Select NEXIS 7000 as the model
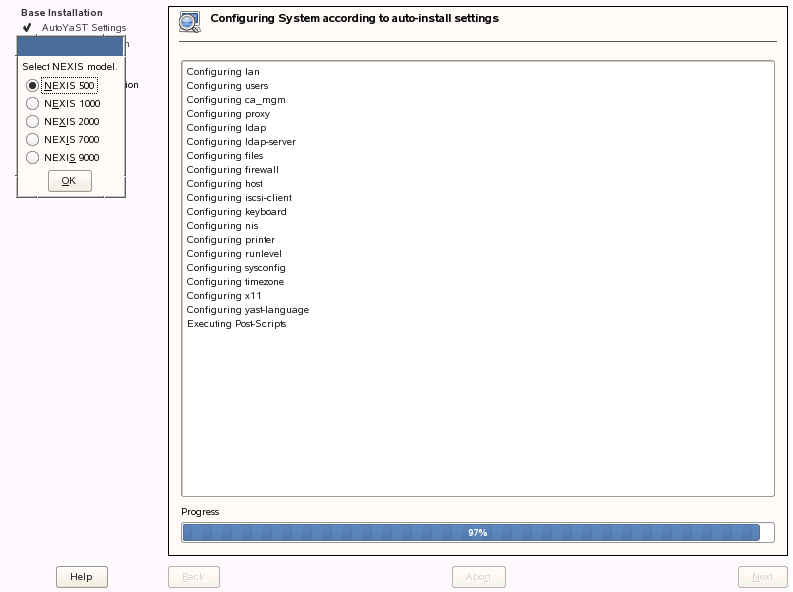The width and height of the screenshot is (793, 592). 33,140
